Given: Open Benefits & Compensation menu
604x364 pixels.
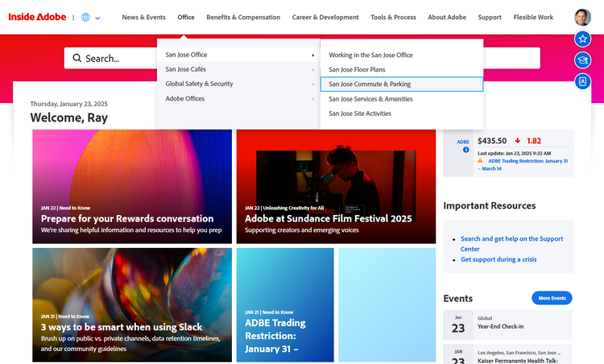Looking at the screenshot, I should [243, 18].
